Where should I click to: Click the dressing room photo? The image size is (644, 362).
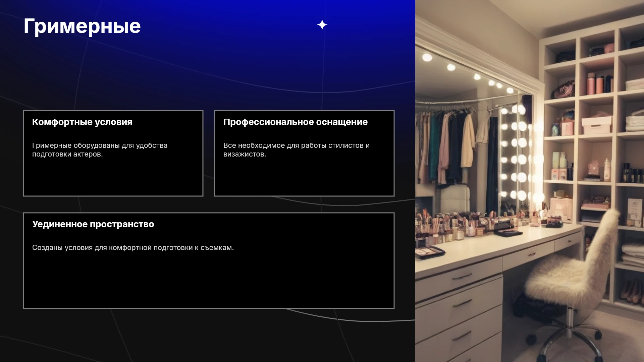pyautogui.click(x=530, y=181)
